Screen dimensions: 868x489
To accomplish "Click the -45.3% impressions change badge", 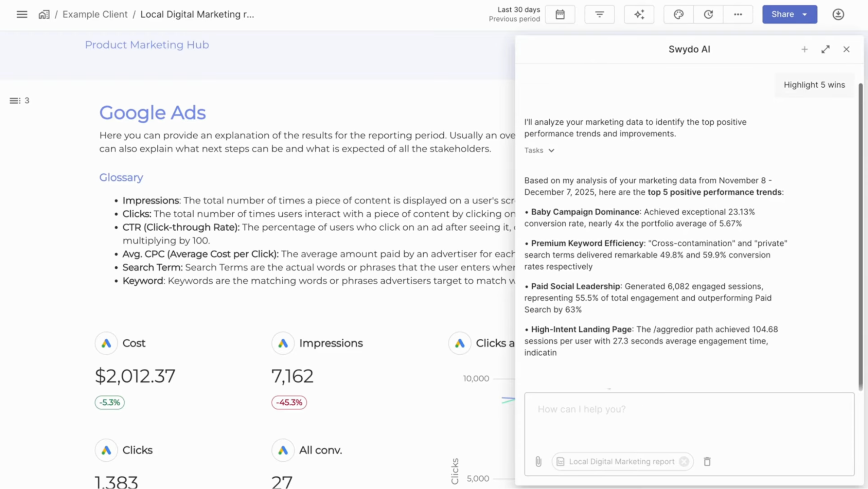I will (289, 403).
